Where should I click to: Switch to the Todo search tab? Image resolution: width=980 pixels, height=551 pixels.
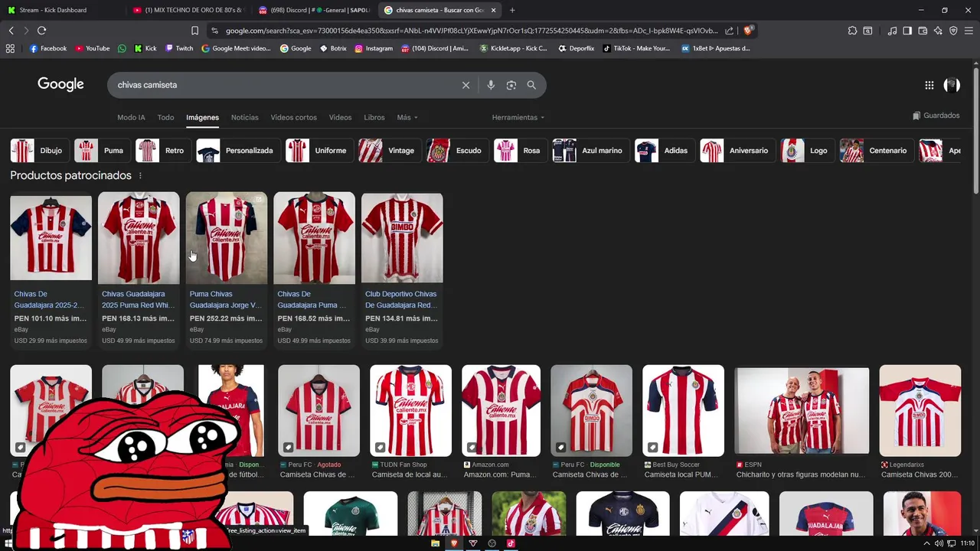click(x=165, y=117)
